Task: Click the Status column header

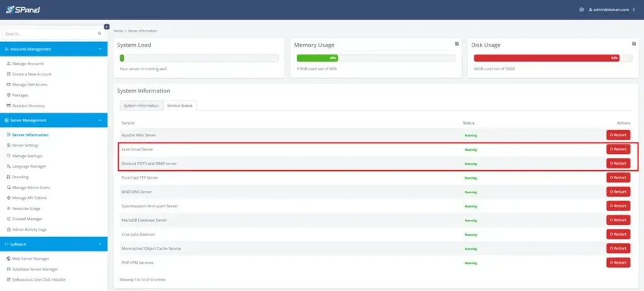Action: point(469,123)
